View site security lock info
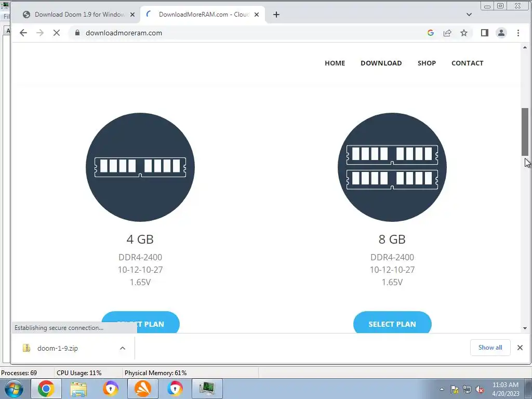Screen dimensions: 532x399 [x=77, y=33]
